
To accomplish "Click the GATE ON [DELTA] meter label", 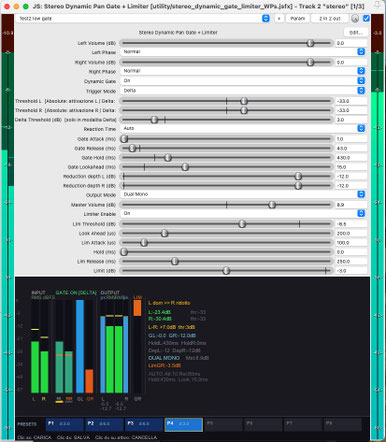I will tap(76, 293).
